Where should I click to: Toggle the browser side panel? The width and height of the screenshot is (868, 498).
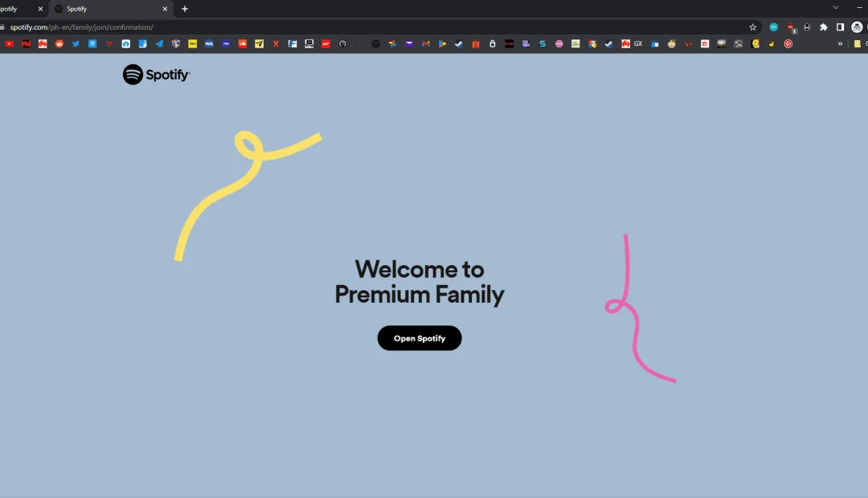[x=841, y=27]
